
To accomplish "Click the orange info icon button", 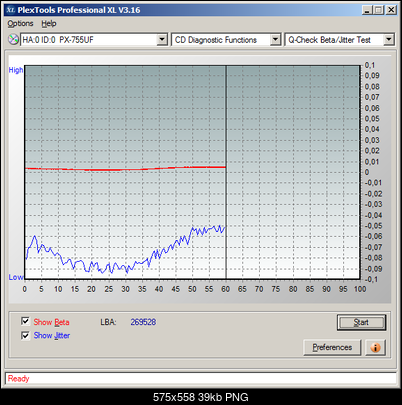I will [x=375, y=347].
